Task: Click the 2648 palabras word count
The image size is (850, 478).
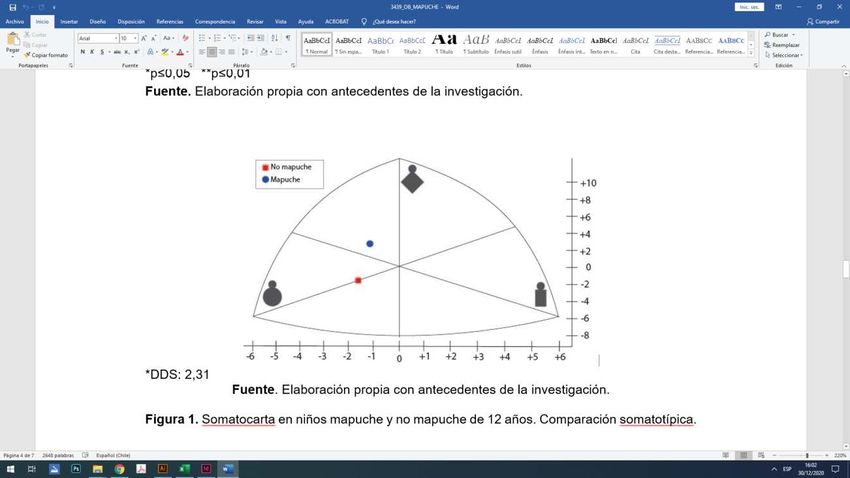Action: (58, 455)
